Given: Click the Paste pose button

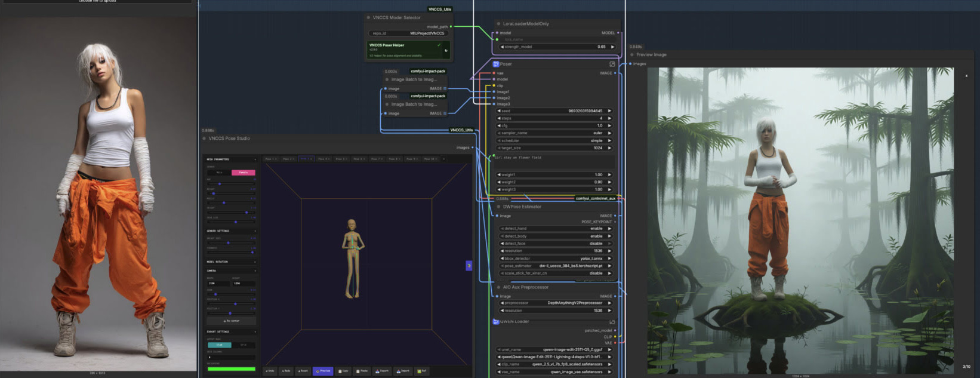Looking at the screenshot, I should point(363,371).
